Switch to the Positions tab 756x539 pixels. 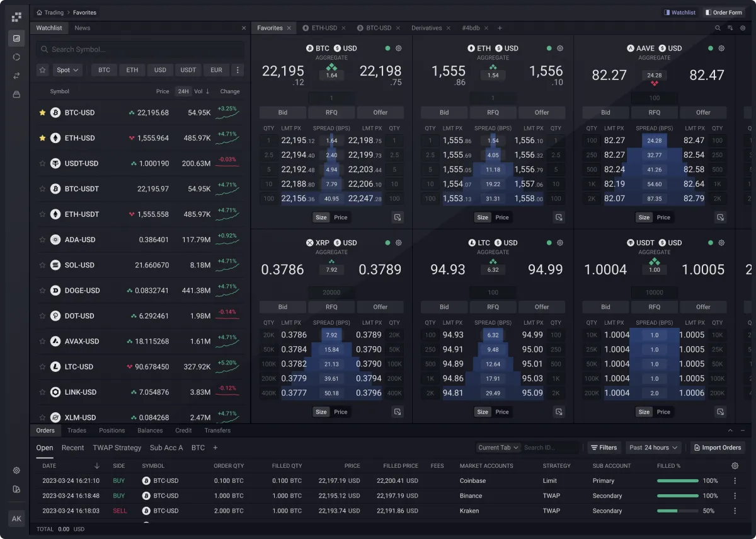coord(112,430)
